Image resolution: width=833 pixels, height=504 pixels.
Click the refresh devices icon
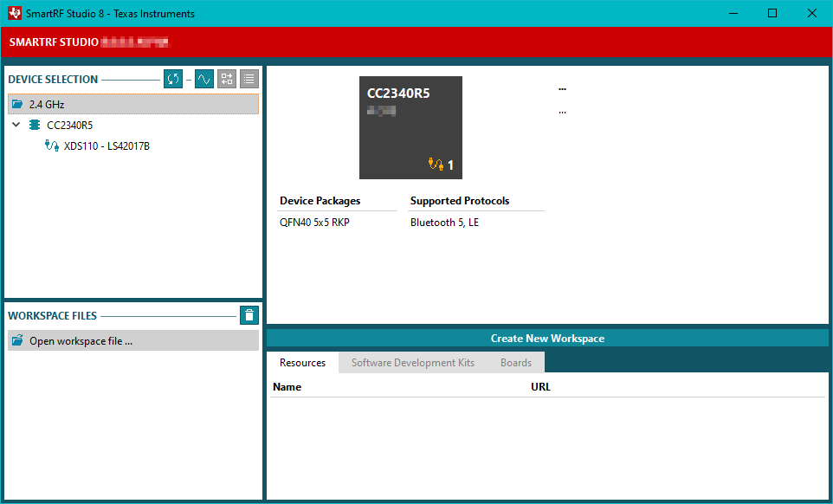[x=173, y=79]
